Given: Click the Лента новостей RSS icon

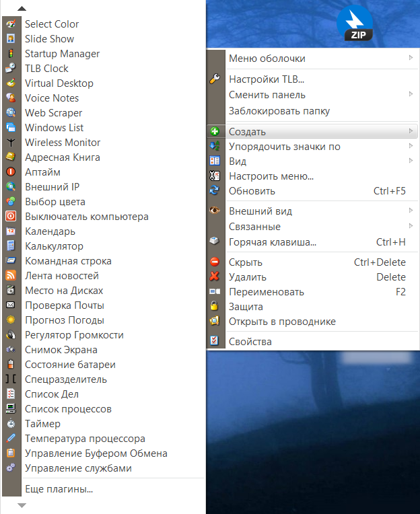Looking at the screenshot, I should point(11,276).
